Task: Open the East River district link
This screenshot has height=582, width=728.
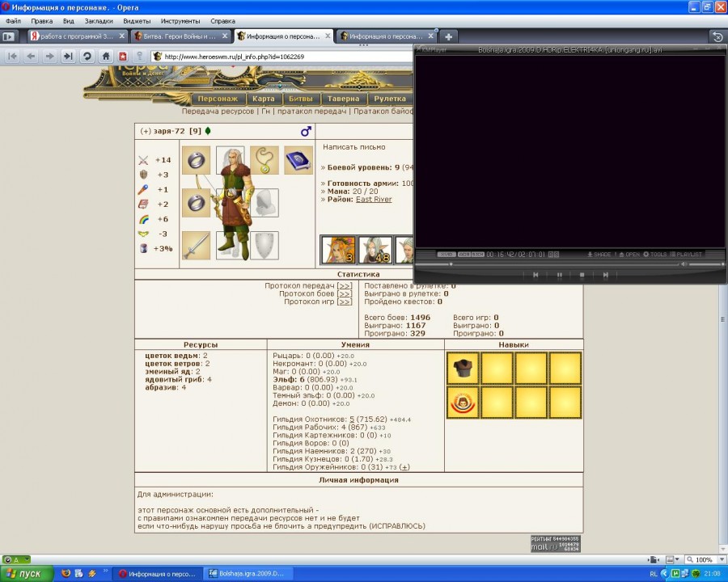Action: [x=374, y=199]
